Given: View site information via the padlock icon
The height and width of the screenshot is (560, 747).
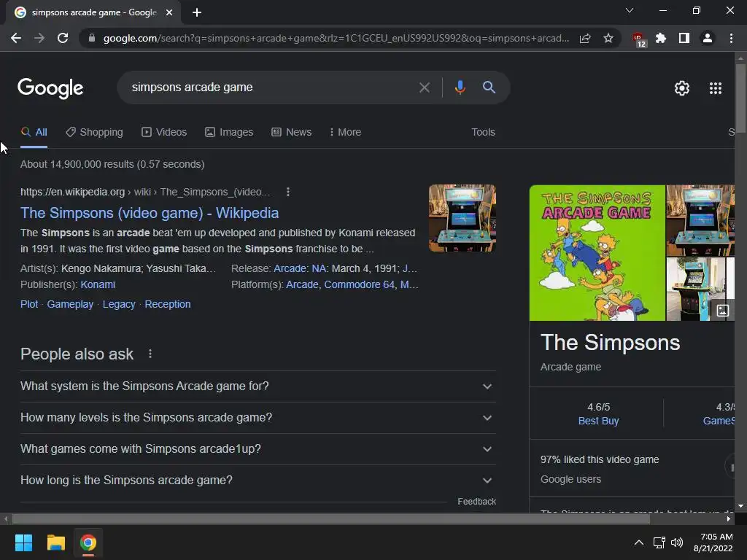Looking at the screenshot, I should [91, 38].
